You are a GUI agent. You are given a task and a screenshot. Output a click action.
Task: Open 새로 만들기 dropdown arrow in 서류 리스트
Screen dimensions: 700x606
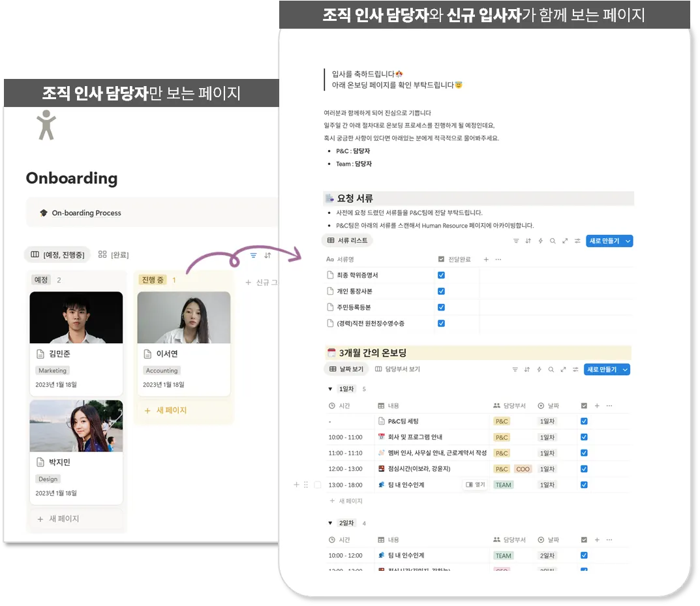(628, 241)
